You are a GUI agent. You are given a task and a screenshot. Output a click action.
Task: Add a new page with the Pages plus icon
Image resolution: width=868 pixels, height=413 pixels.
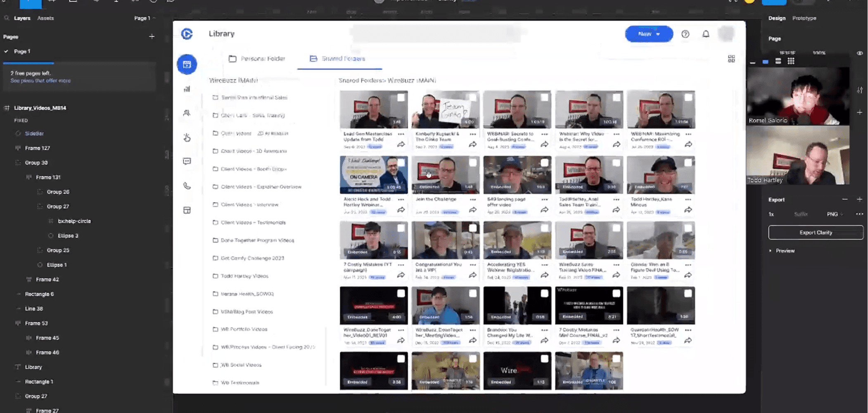(152, 37)
